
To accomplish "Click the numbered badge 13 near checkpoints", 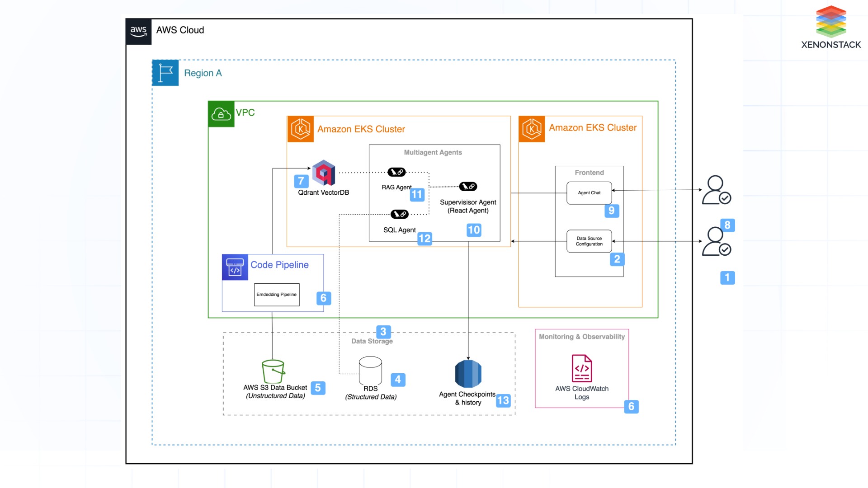I will pyautogui.click(x=503, y=400).
